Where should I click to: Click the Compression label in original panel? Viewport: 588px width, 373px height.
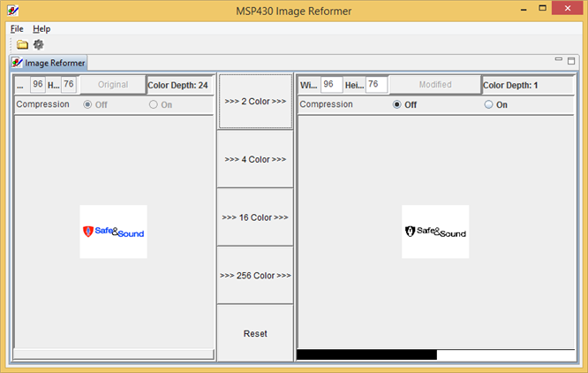[42, 104]
